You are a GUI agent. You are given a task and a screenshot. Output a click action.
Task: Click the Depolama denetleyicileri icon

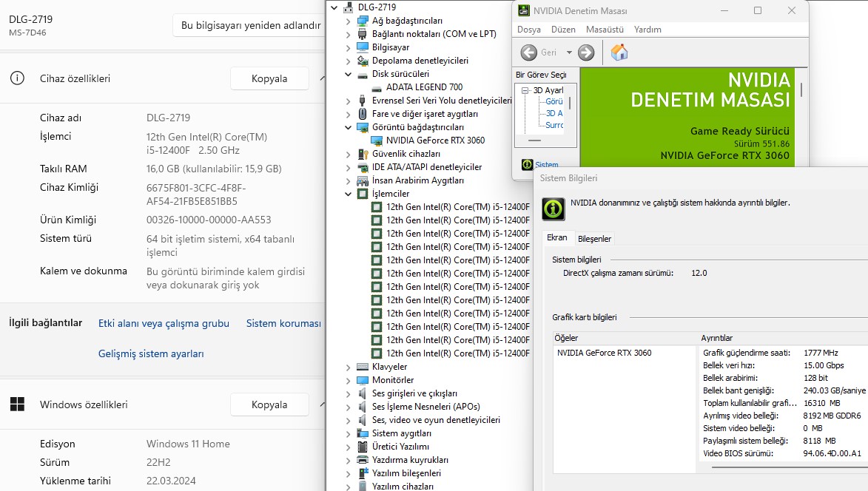(x=363, y=61)
